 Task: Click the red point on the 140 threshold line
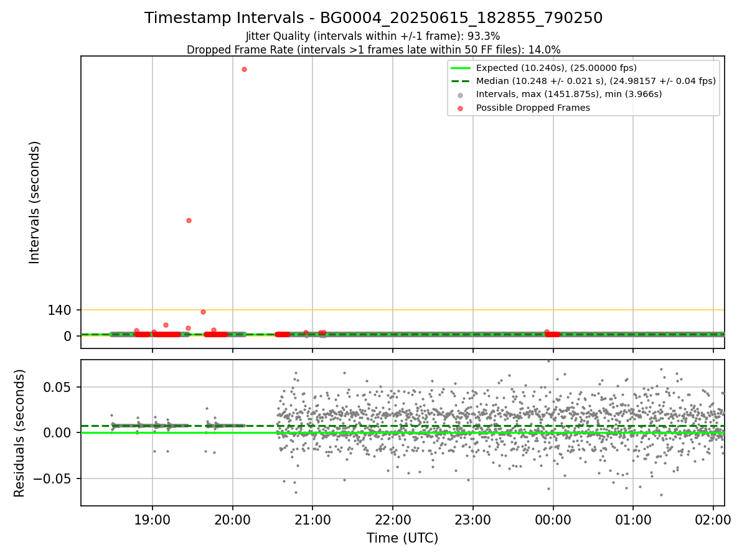(x=203, y=312)
